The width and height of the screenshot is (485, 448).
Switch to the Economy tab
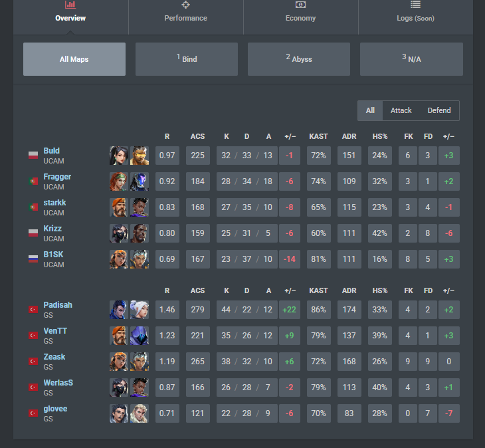point(301,17)
